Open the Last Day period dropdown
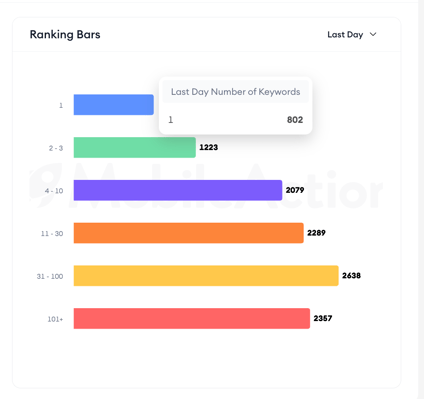The width and height of the screenshot is (424, 399). tap(352, 35)
